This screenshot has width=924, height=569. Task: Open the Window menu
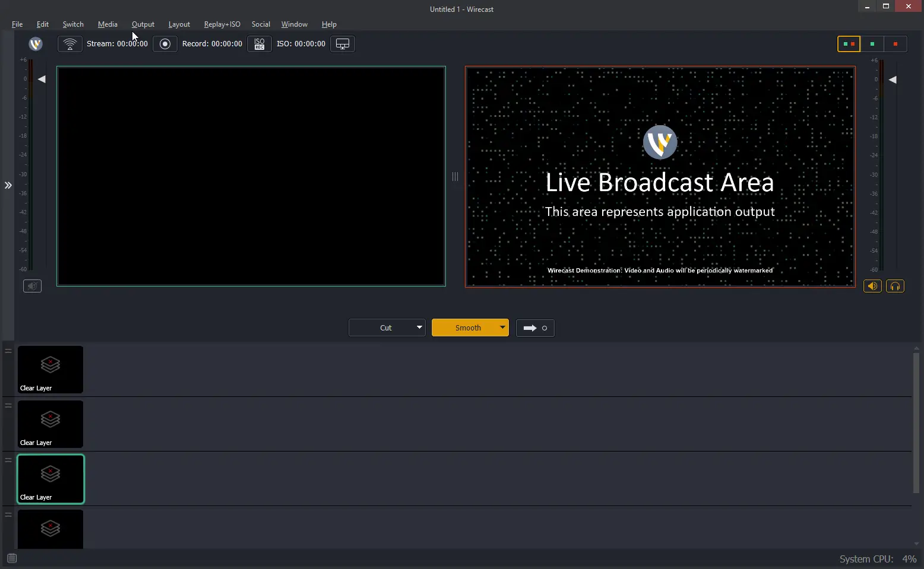pyautogui.click(x=295, y=24)
